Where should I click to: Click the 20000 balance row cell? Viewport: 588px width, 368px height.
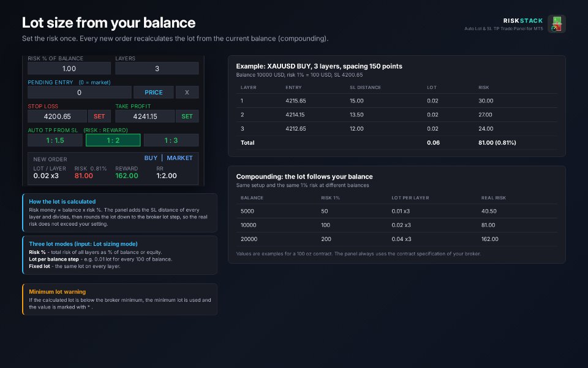249,239
